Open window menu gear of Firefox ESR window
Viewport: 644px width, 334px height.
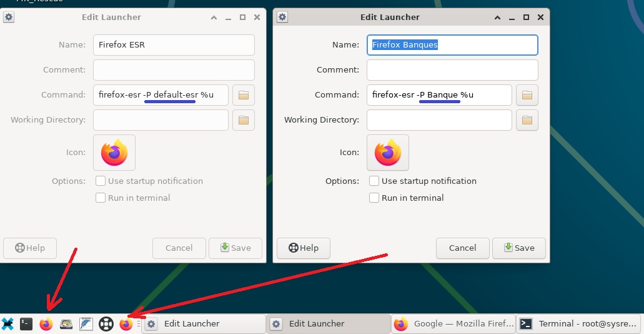pos(9,18)
